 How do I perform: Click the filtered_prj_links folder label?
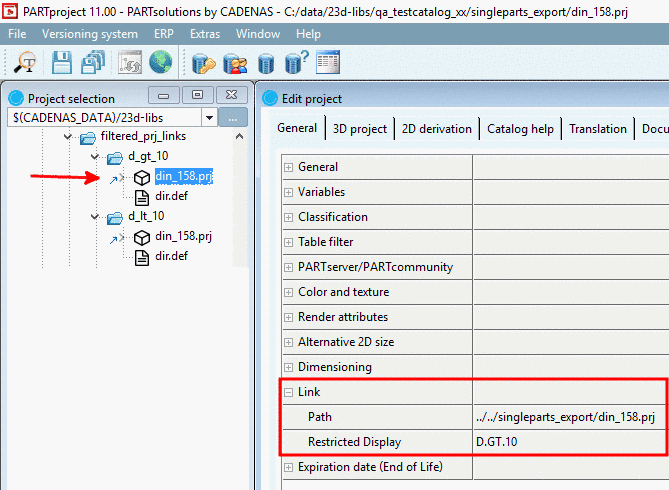point(143,136)
